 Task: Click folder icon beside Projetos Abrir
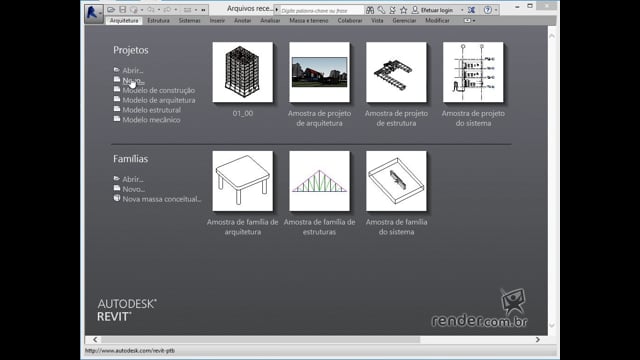[x=117, y=70]
